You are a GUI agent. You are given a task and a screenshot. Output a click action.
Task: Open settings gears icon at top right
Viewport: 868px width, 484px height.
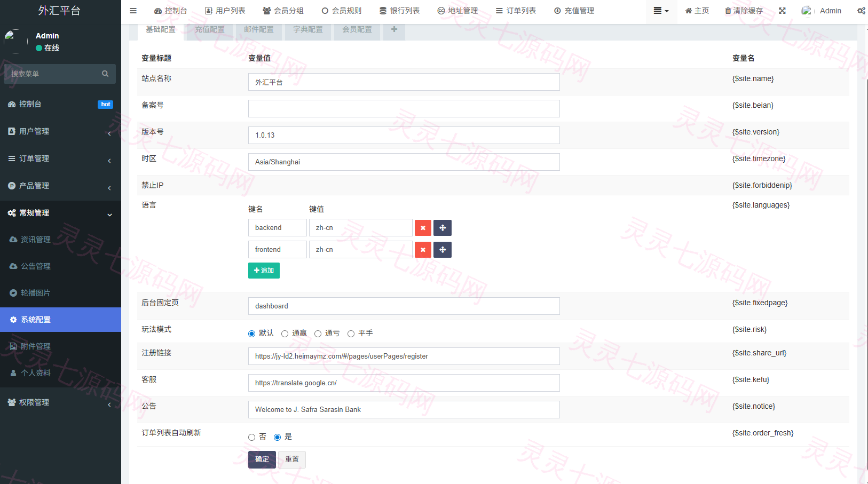click(861, 11)
